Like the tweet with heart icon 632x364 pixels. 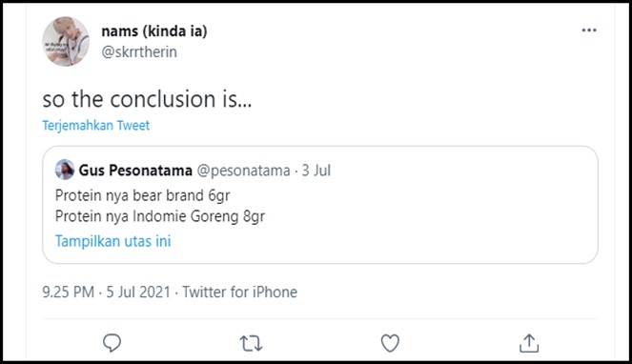pos(390,343)
